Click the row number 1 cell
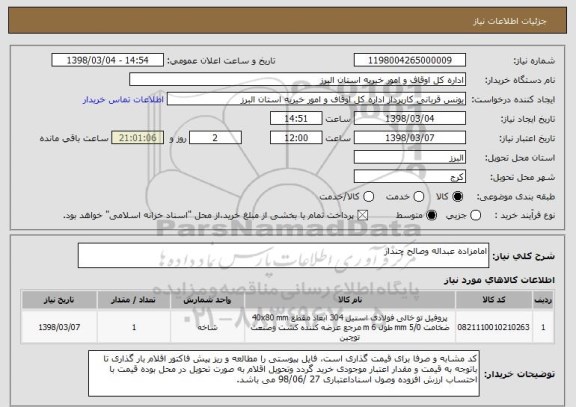 (543, 327)
